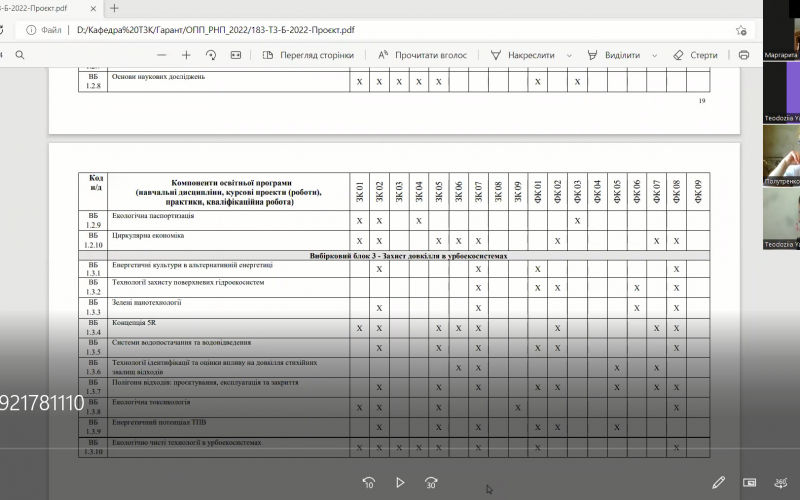800x500 pixels.
Task: Click the ЗК 01 column header
Action: pos(360,192)
